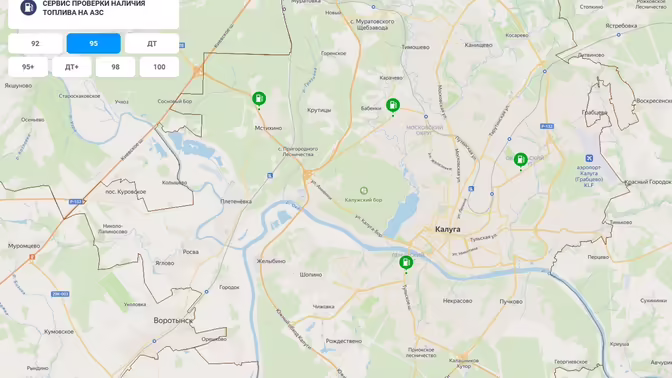
Task: Select the 95 fuel type filter
Action: coord(93,43)
